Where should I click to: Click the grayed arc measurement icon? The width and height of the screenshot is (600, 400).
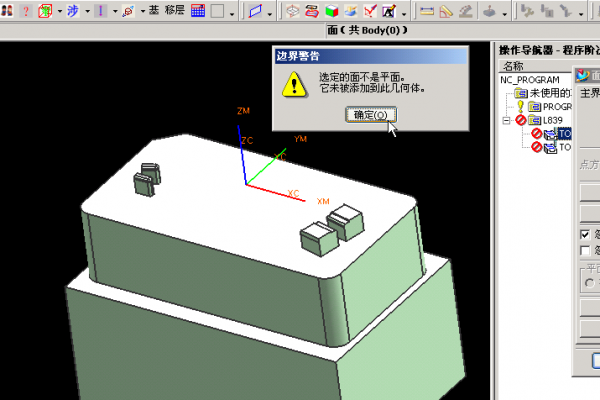coord(466,11)
